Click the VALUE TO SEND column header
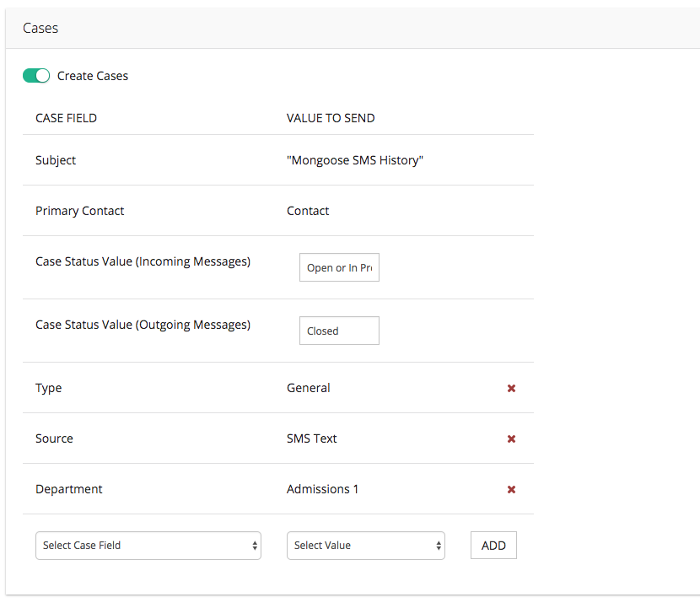The width and height of the screenshot is (700, 608). (331, 118)
